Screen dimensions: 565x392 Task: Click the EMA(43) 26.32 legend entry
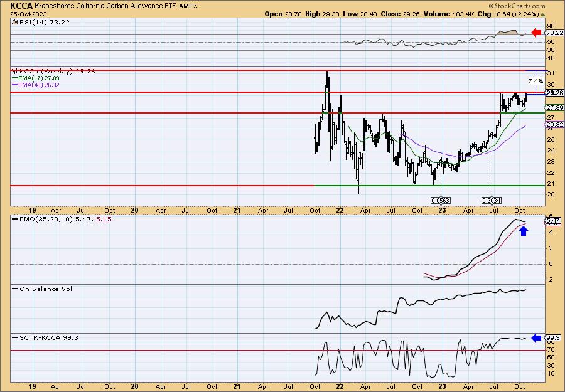point(36,85)
